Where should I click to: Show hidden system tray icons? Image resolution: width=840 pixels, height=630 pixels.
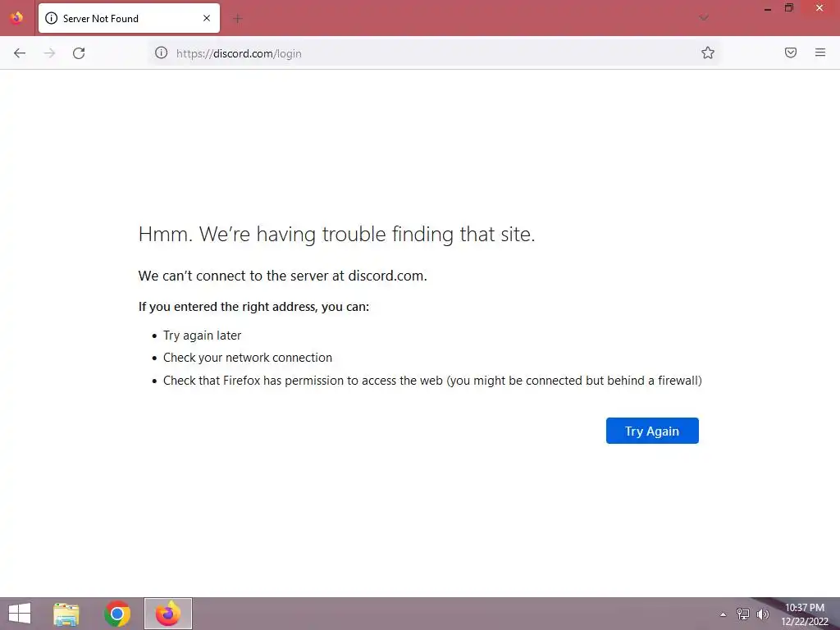click(x=723, y=614)
